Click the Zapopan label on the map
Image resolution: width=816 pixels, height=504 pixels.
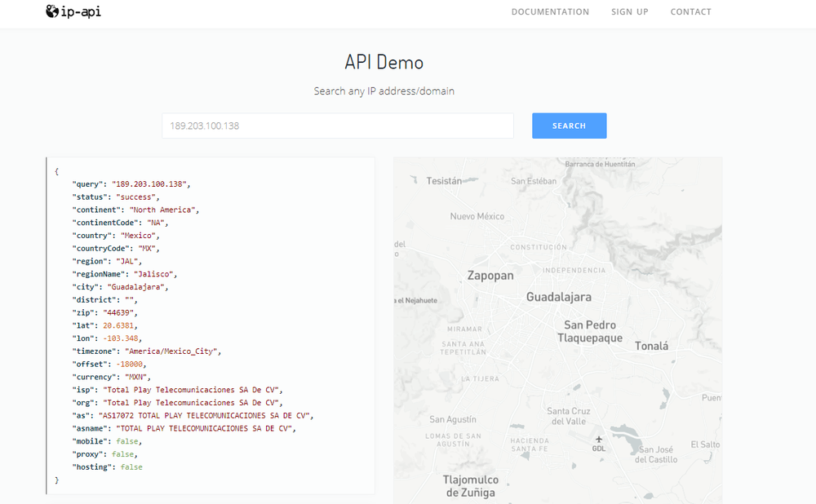tap(490, 276)
